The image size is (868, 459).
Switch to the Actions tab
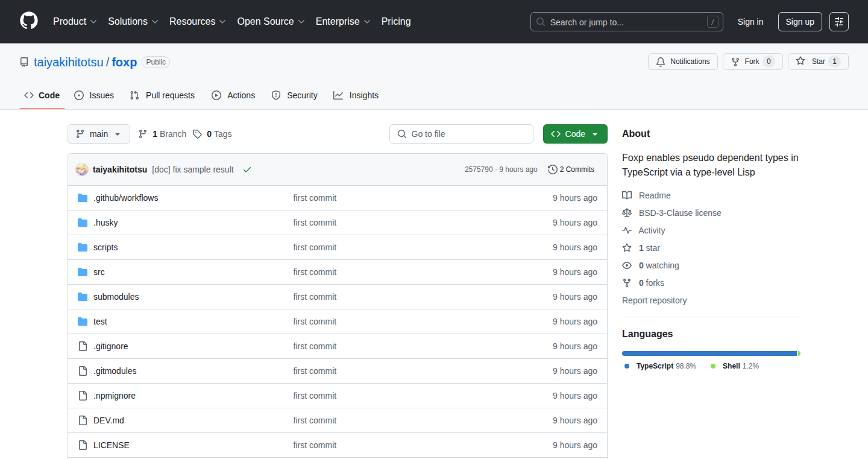coord(233,95)
